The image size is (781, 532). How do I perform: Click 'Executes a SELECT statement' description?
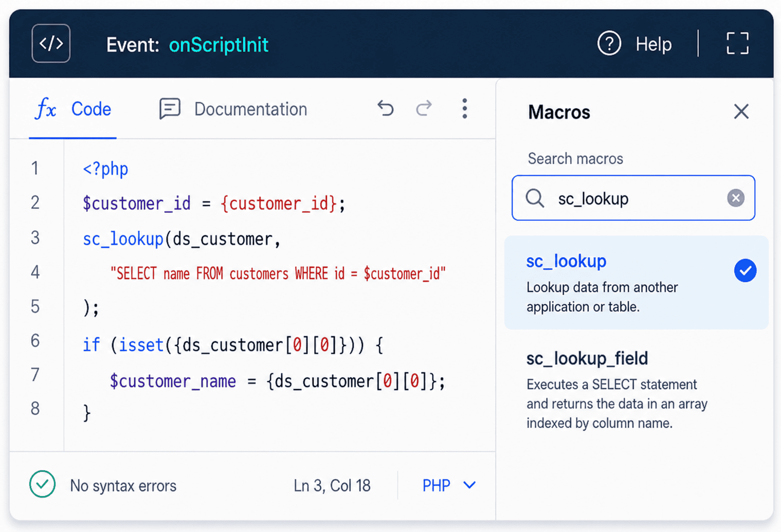point(617,404)
